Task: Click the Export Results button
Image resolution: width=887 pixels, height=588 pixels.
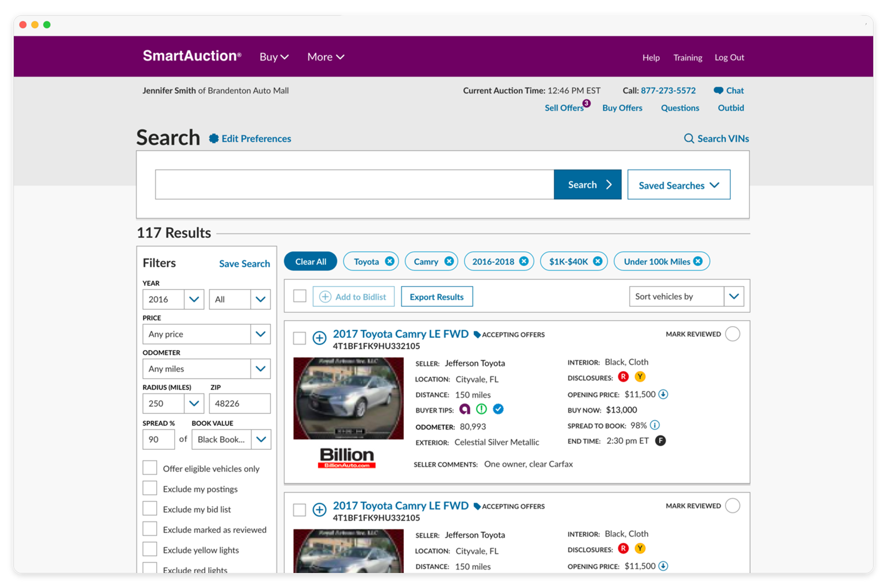Action: [x=437, y=297]
